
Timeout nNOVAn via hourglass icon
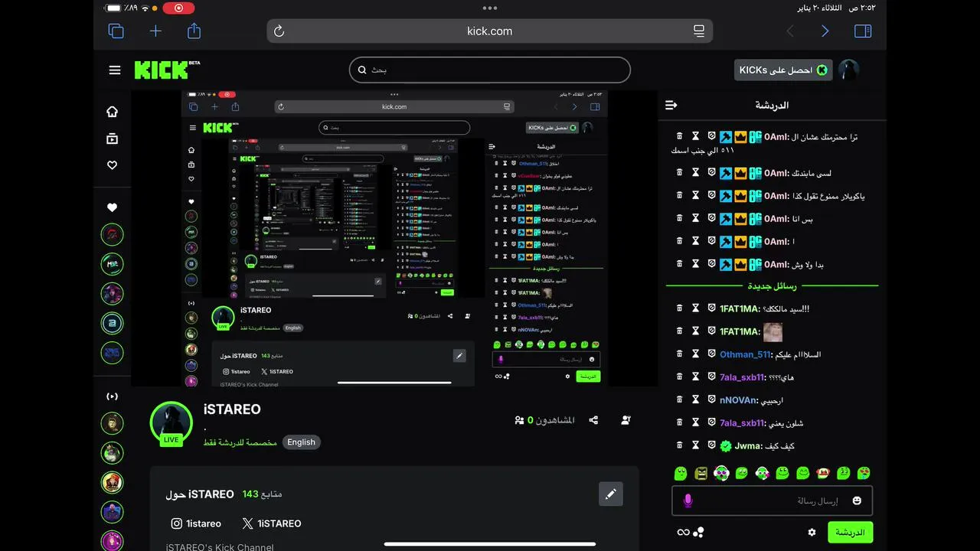(696, 399)
